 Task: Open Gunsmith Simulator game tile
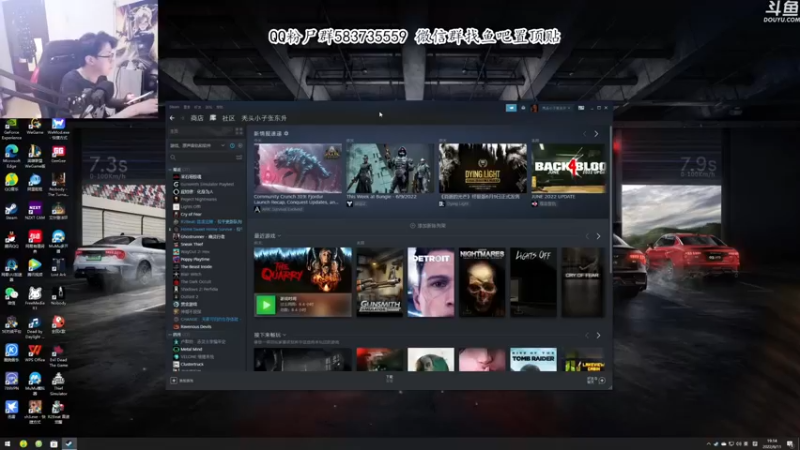pyautogui.click(x=380, y=282)
